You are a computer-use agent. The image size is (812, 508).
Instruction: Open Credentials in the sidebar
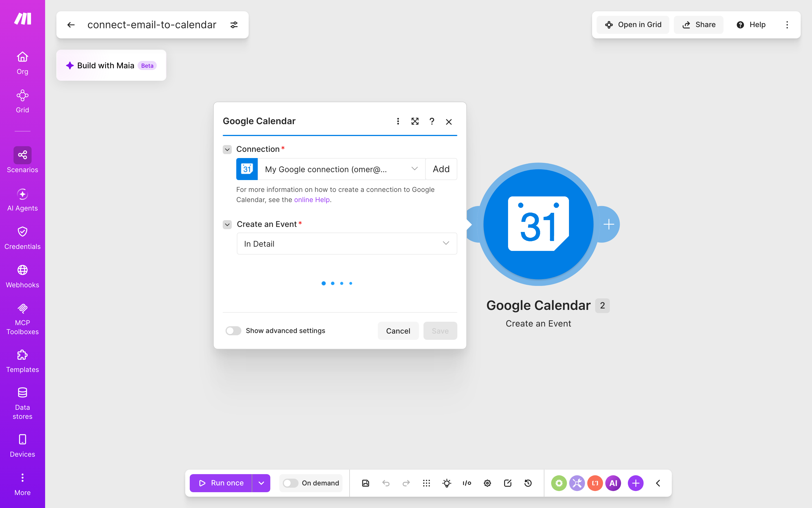click(23, 238)
